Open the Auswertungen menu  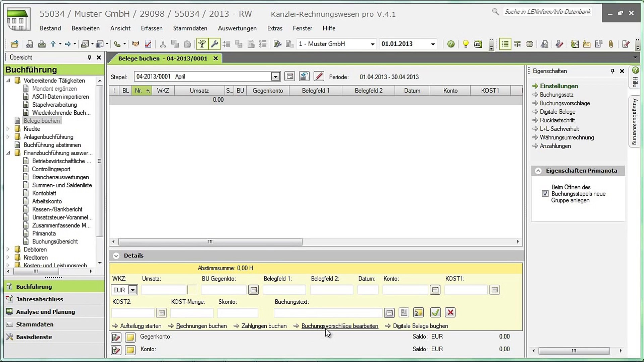point(237,28)
